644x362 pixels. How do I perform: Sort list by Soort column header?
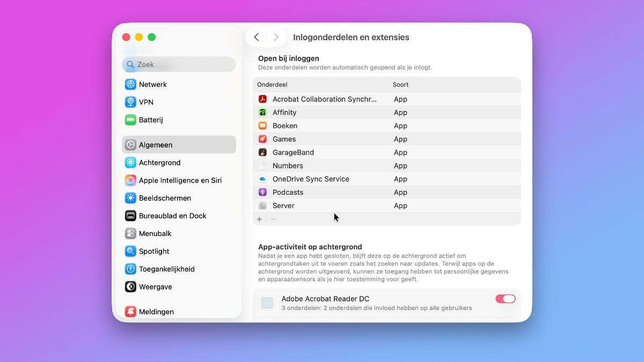tap(400, 85)
